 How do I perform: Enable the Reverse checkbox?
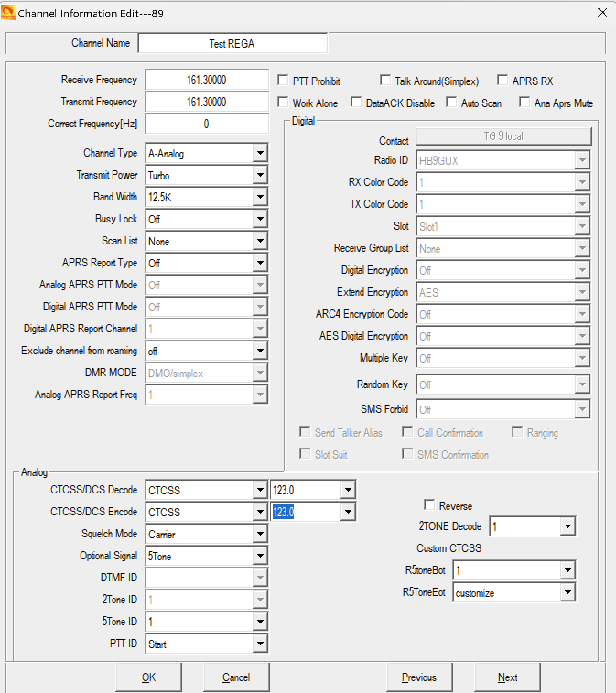pos(429,505)
